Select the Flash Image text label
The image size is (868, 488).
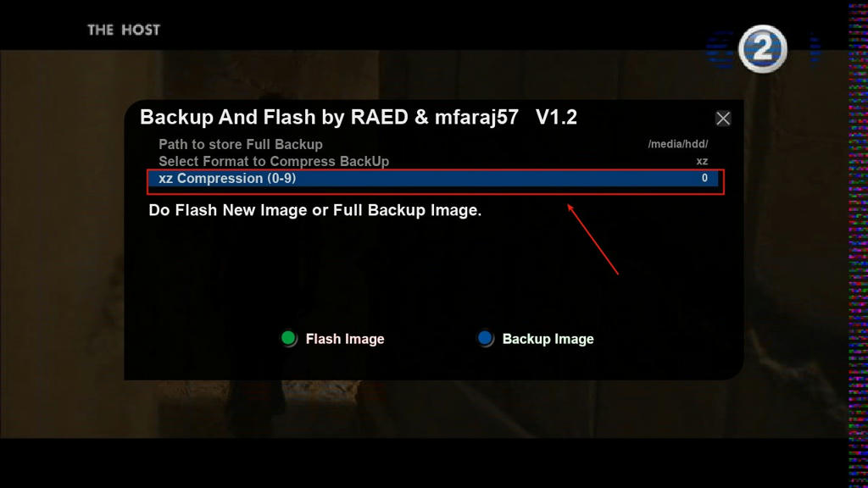point(345,339)
